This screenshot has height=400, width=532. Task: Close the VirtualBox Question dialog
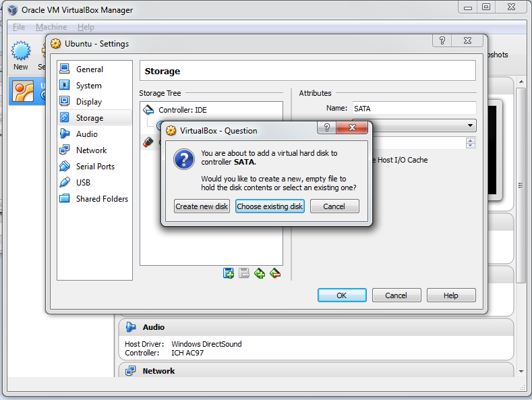coord(352,127)
